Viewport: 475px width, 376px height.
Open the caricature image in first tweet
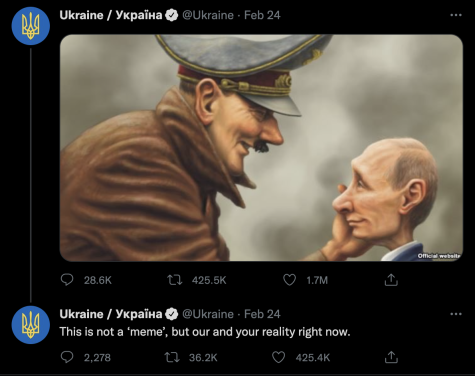pyautogui.click(x=261, y=148)
